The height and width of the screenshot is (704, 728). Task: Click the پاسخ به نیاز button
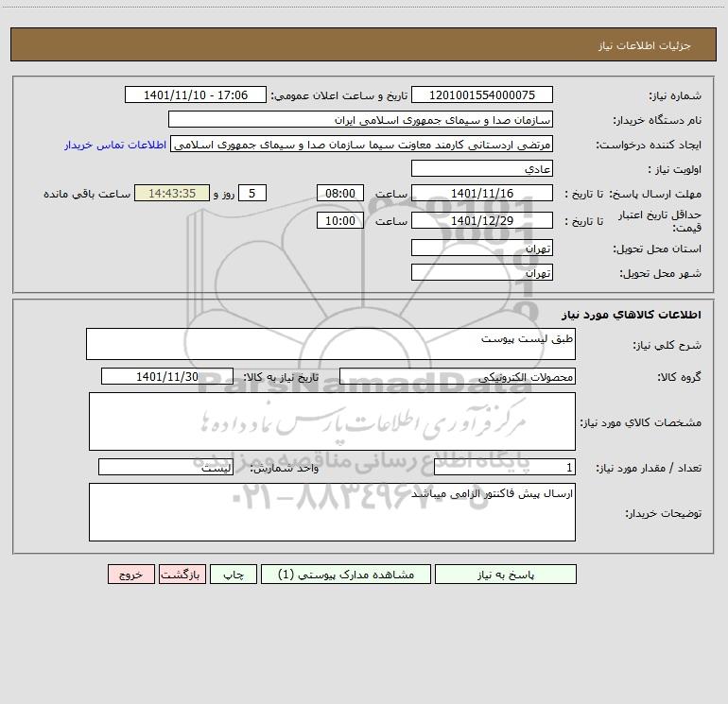pyautogui.click(x=506, y=574)
